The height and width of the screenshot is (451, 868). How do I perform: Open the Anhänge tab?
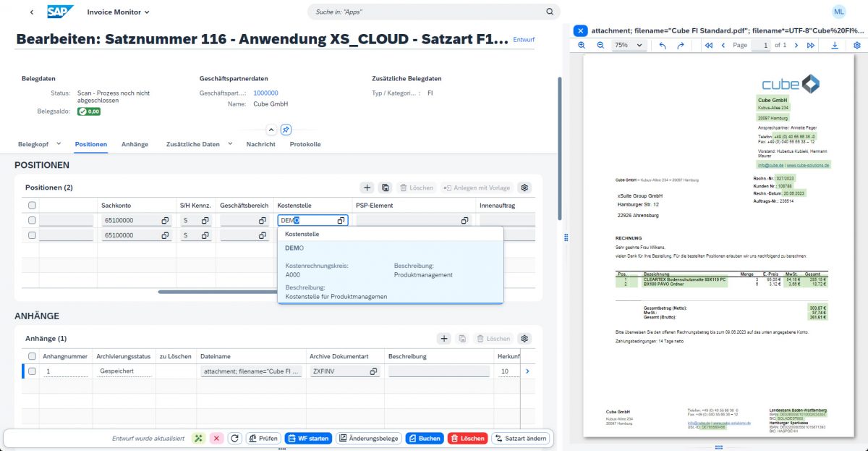coord(135,143)
